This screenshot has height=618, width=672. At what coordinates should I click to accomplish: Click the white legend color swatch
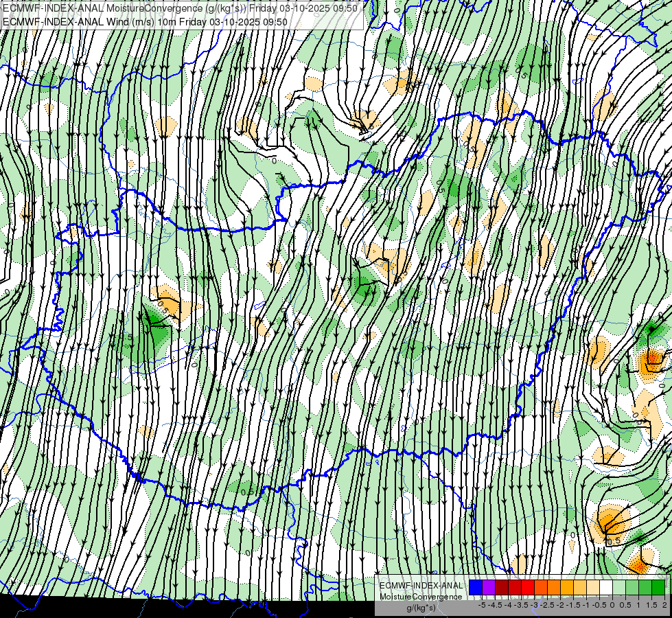pos(605,588)
